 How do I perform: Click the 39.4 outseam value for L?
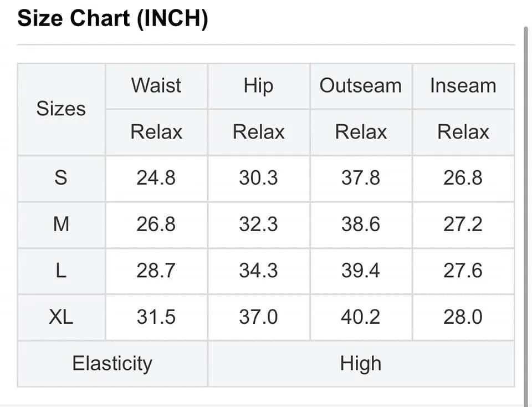point(361,271)
